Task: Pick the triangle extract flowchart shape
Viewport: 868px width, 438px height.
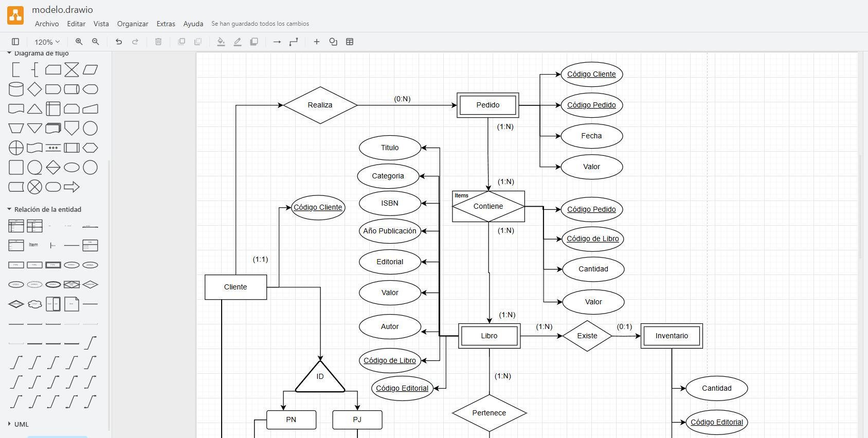Action: pos(34,108)
